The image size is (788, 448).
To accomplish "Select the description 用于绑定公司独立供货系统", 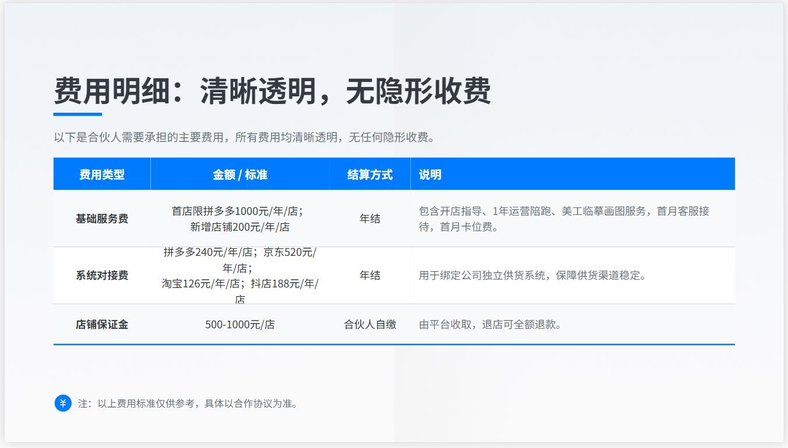I will [x=532, y=275].
